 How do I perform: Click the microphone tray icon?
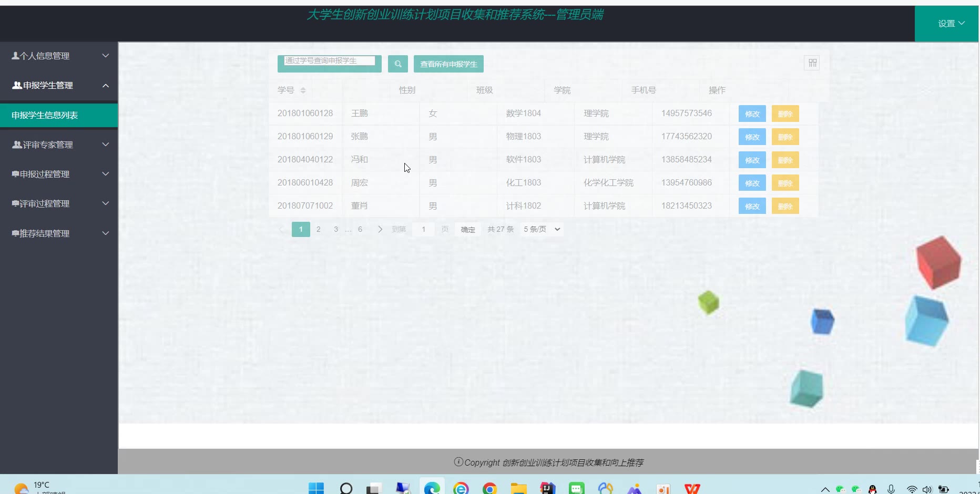[891, 489]
